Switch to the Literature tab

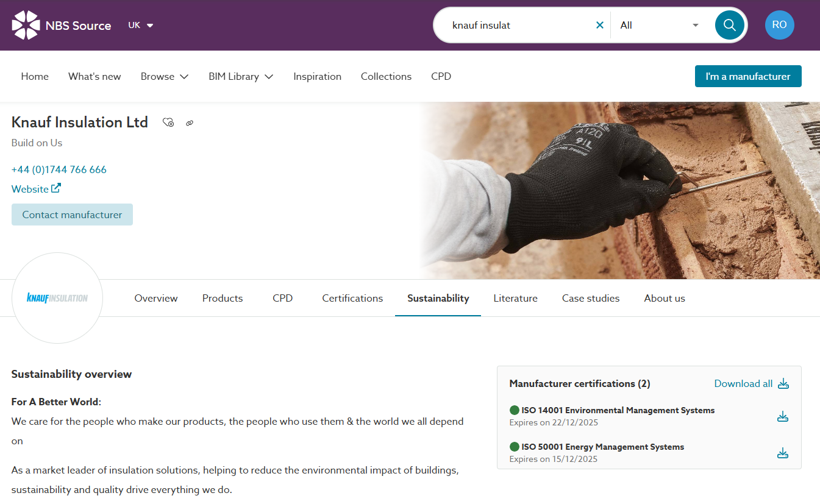point(516,298)
